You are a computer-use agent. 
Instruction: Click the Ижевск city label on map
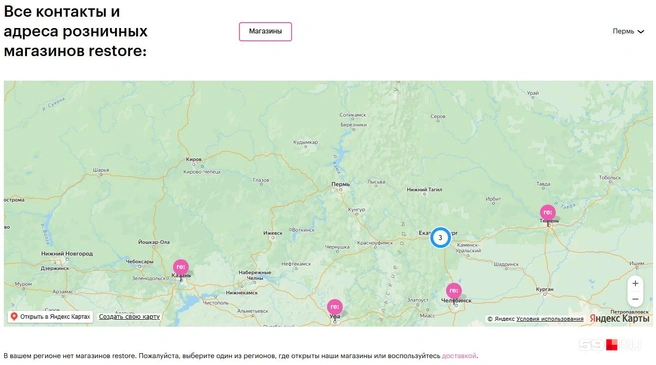[273, 233]
